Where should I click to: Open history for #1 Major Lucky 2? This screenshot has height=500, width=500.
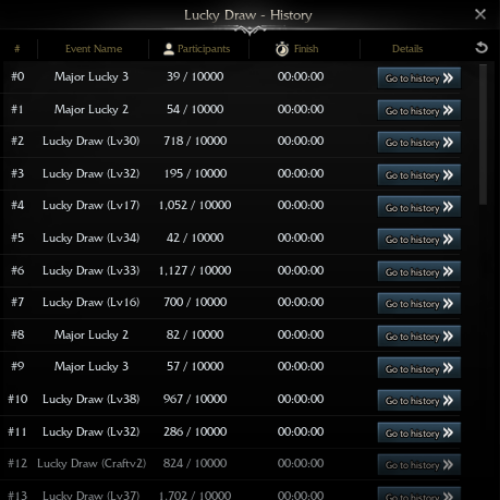click(419, 110)
